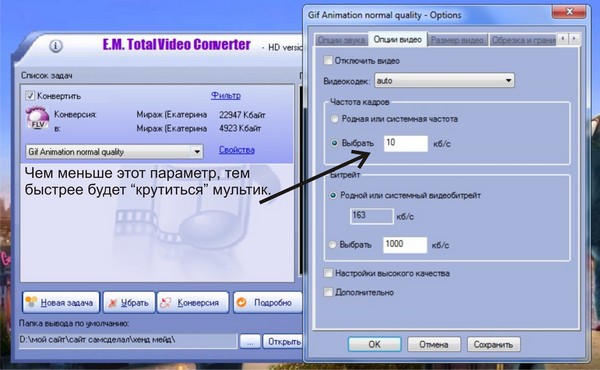Click the Подробно orange icon
Viewport: 600px width, 370px height.
pyautogui.click(x=242, y=302)
